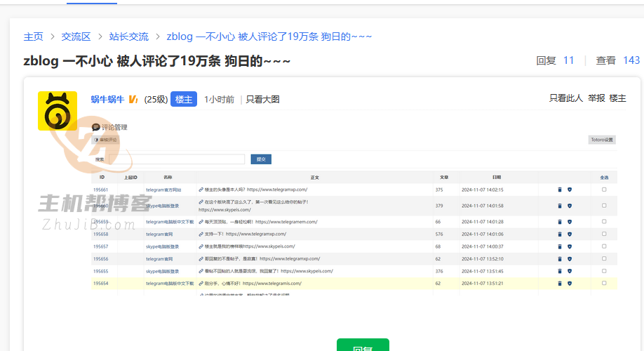Click 只看大图 to view large images
644x351 pixels.
coord(262,99)
